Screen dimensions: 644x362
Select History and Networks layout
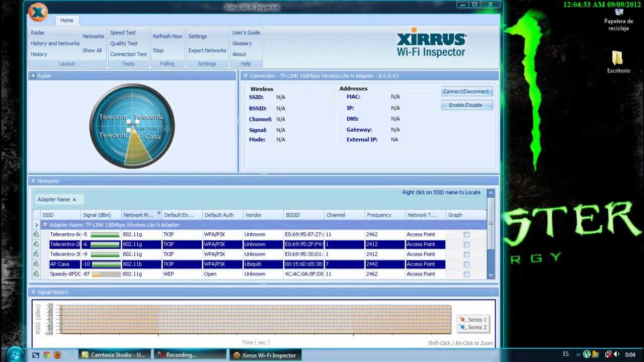point(55,43)
